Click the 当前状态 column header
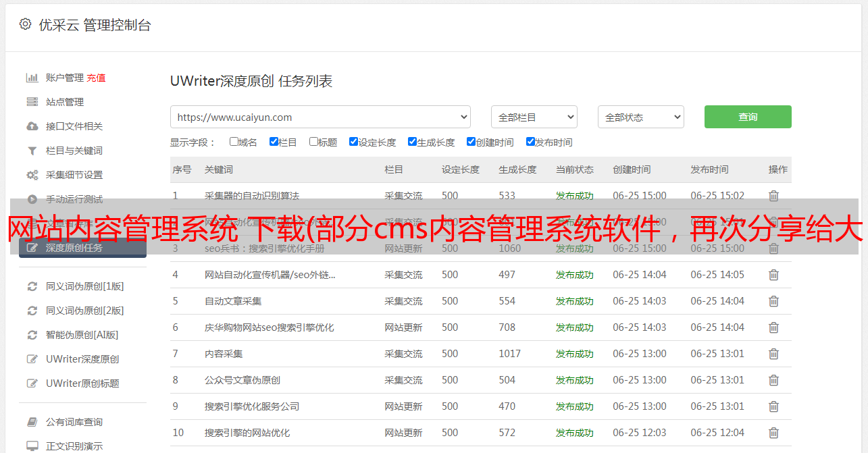The height and width of the screenshot is (453, 868). [575, 169]
